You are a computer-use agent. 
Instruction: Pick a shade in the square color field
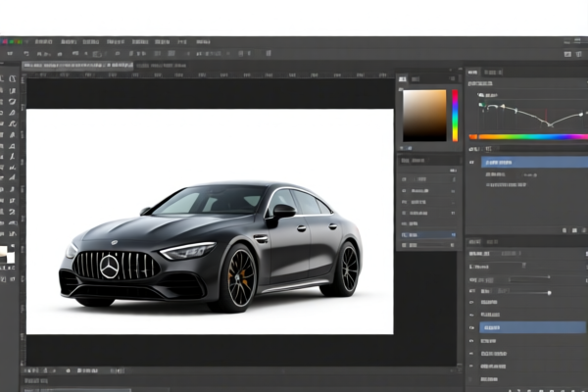(x=424, y=116)
